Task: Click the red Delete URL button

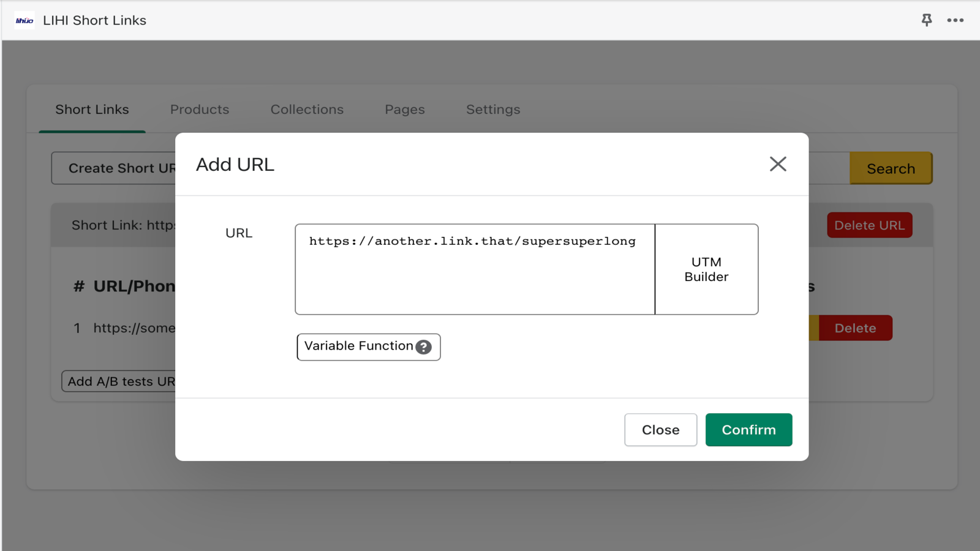Action: coord(870,225)
